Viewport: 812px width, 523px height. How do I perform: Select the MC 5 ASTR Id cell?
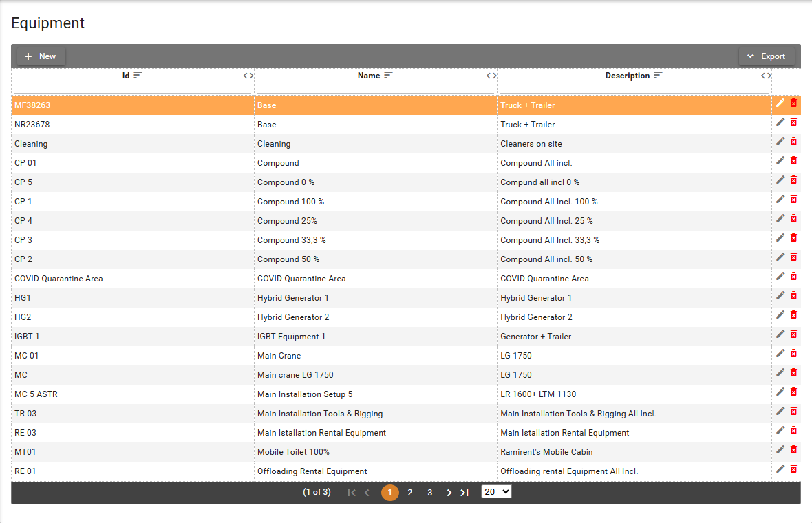(x=133, y=394)
